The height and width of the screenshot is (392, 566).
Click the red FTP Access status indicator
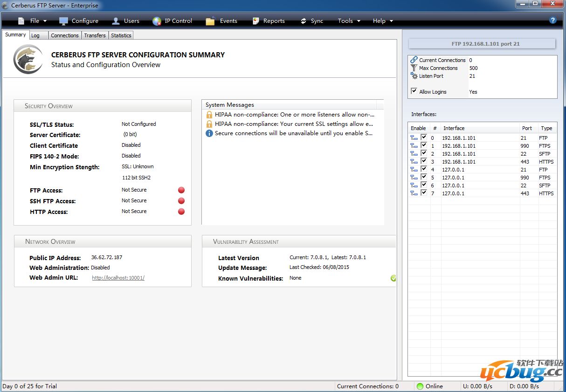[181, 190]
